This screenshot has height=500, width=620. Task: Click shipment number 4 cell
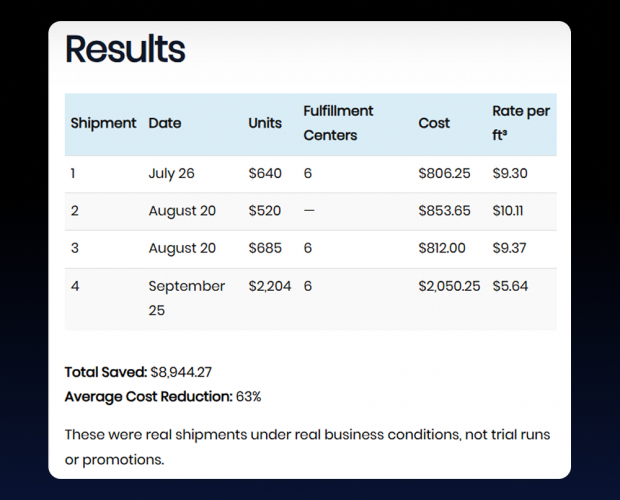coord(75,286)
